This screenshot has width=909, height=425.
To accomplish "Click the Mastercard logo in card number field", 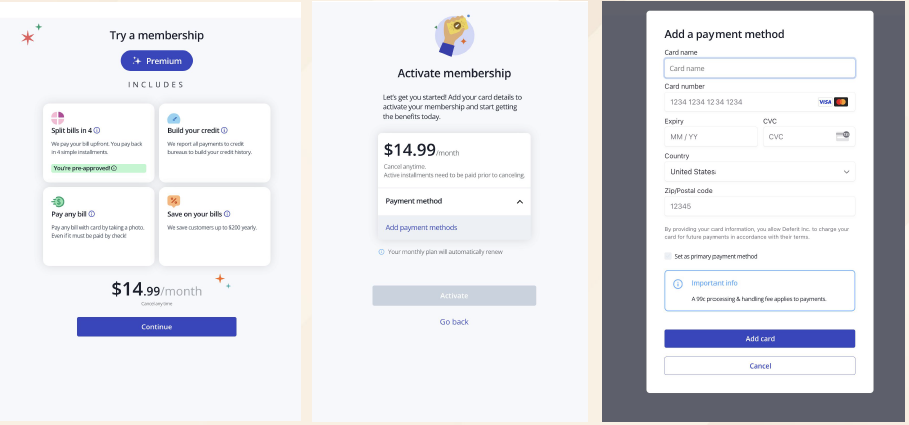I will [x=841, y=102].
